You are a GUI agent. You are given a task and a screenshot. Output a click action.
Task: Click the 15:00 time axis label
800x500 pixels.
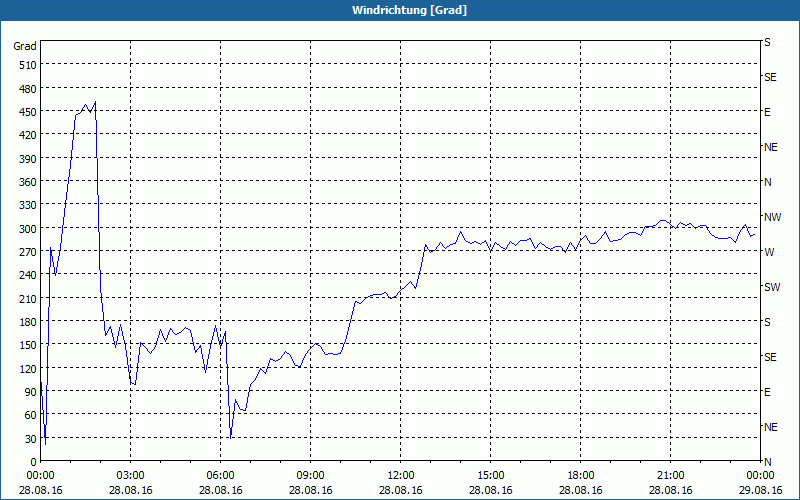coord(490,476)
